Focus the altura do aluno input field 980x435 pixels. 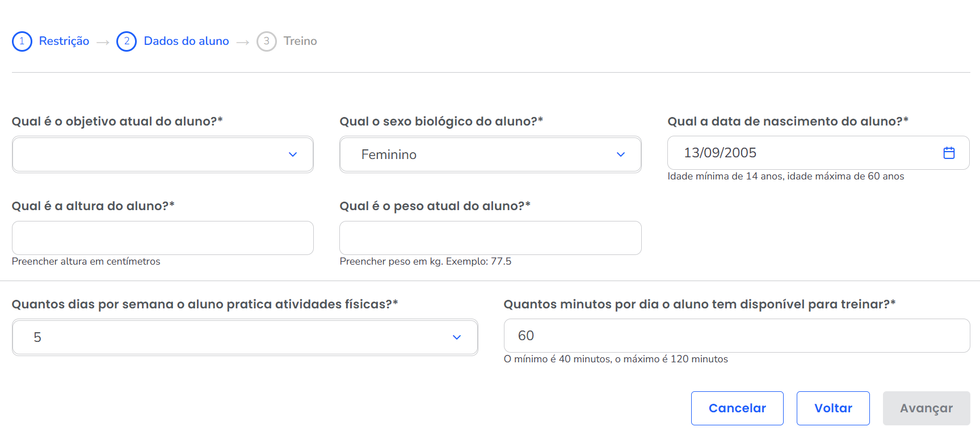click(x=163, y=238)
